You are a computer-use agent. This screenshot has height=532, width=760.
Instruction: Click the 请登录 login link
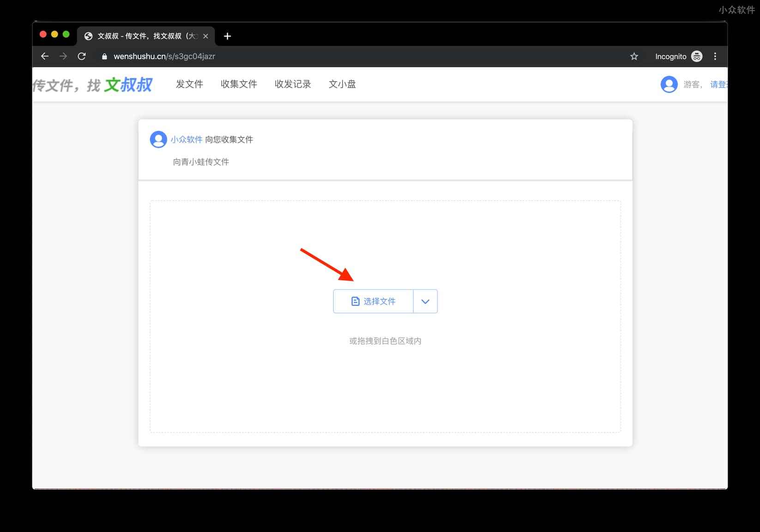click(719, 84)
